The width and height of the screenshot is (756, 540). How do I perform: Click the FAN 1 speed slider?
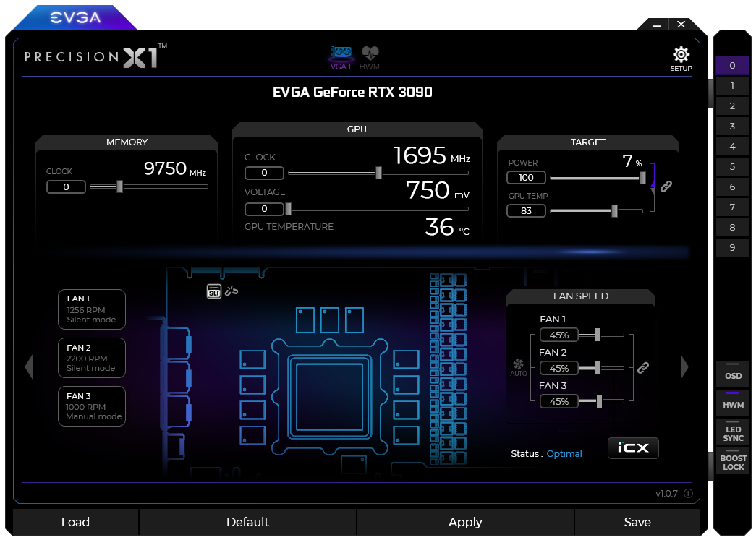pyautogui.click(x=602, y=335)
